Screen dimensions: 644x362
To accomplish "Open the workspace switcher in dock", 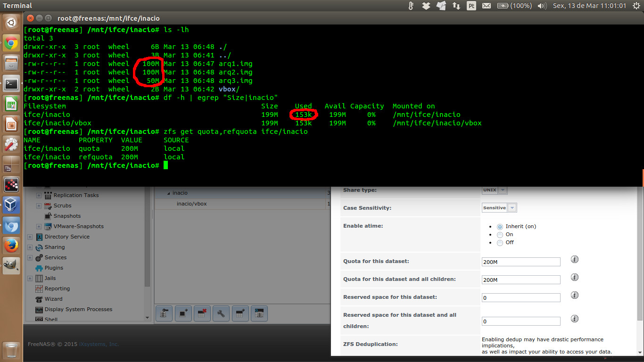I will [11, 165].
